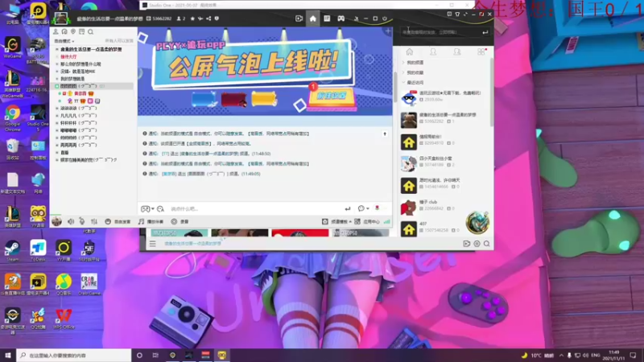Open the gamepad icon in YY top bar
644x362 pixels.
[x=341, y=19]
